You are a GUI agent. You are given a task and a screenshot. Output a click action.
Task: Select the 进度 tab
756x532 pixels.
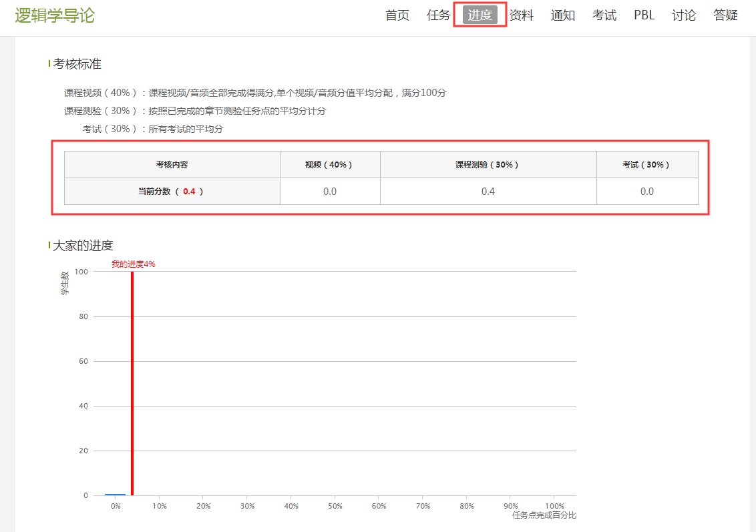click(x=480, y=15)
